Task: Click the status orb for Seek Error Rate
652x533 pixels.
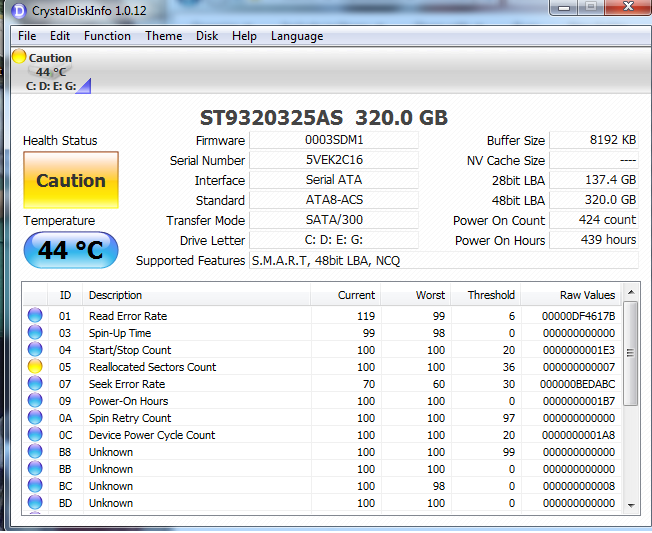Action: click(35, 384)
